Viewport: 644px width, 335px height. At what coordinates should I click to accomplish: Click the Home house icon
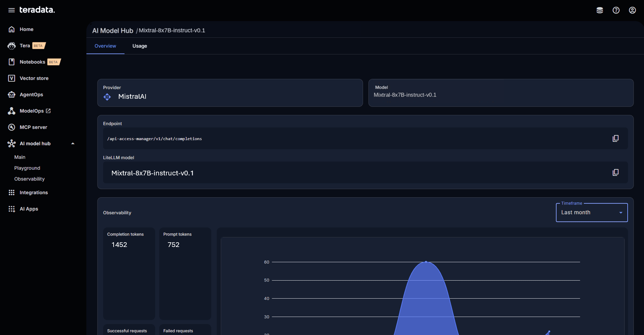tap(12, 29)
